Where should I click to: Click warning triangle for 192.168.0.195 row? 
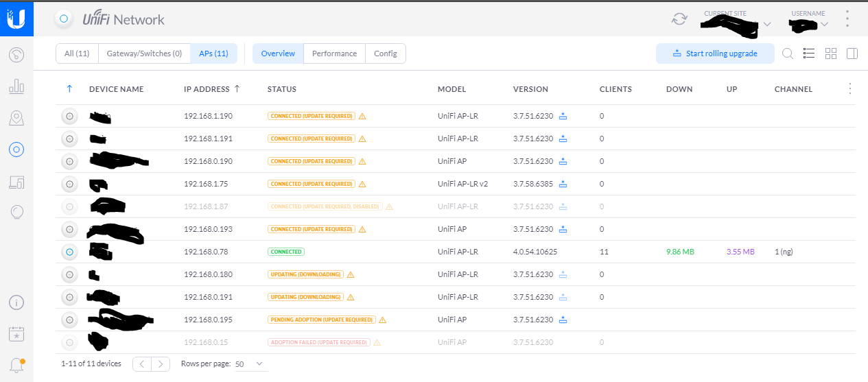383,320
